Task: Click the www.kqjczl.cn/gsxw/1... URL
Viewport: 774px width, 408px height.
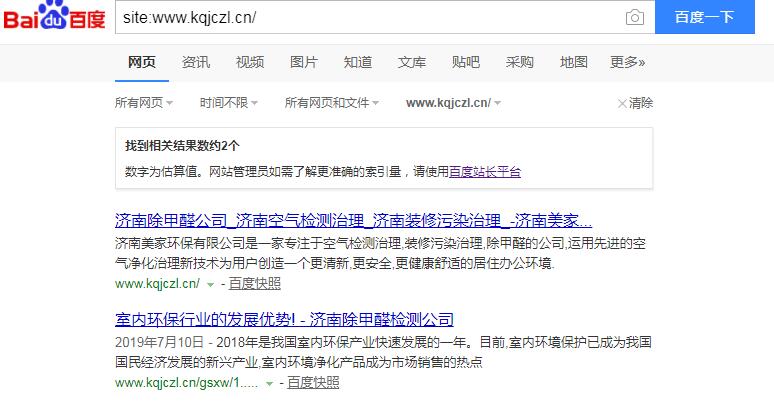Action: (187, 383)
